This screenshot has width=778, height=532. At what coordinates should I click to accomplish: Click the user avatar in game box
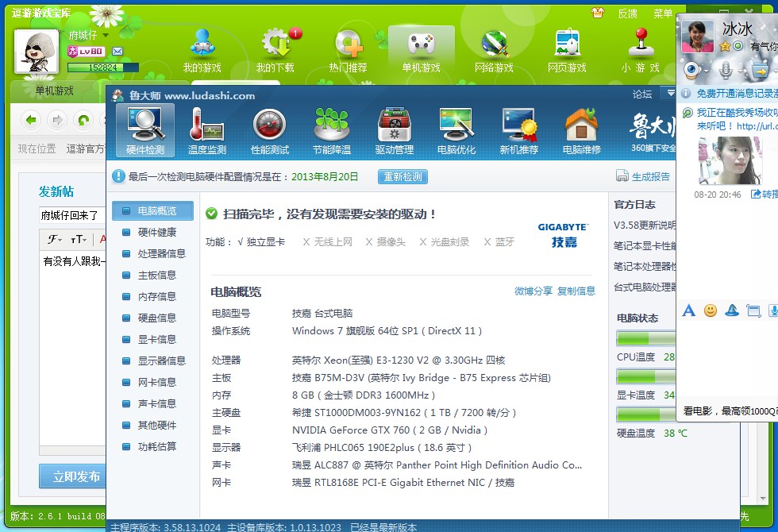(37, 51)
